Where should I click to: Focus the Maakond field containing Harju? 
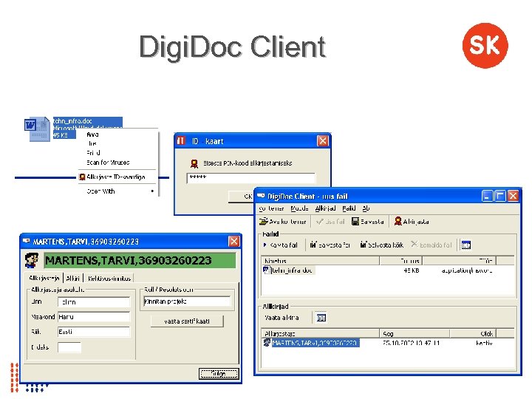[x=94, y=317]
